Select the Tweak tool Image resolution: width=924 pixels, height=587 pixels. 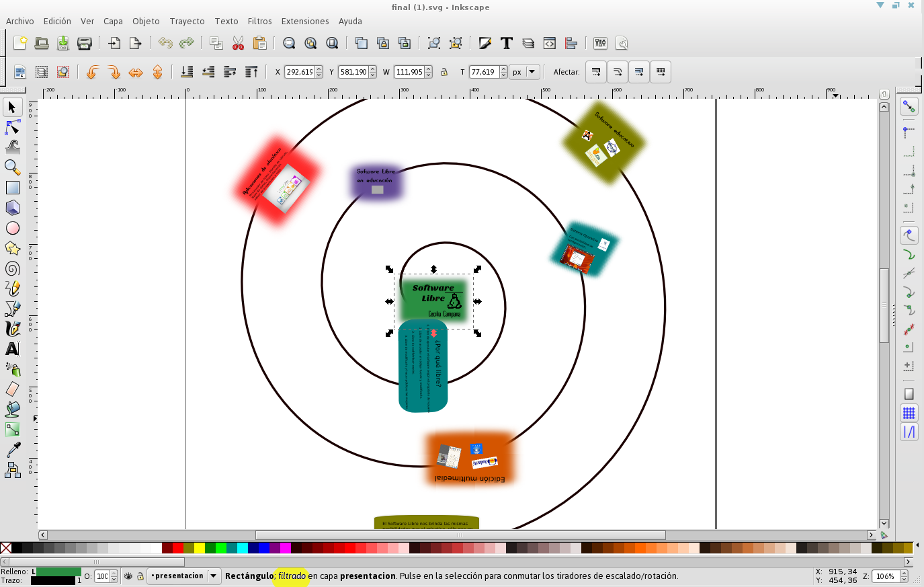[x=12, y=147]
